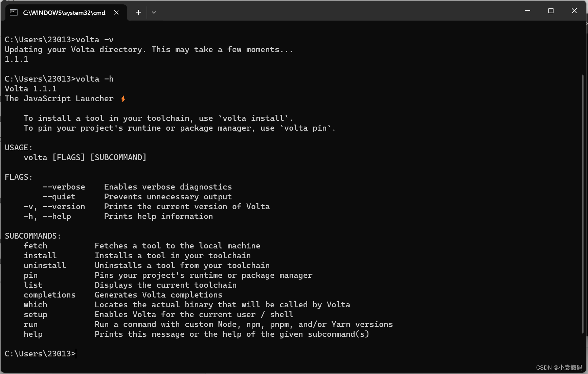
Task: Open a new terminal tab with plus
Action: click(138, 13)
